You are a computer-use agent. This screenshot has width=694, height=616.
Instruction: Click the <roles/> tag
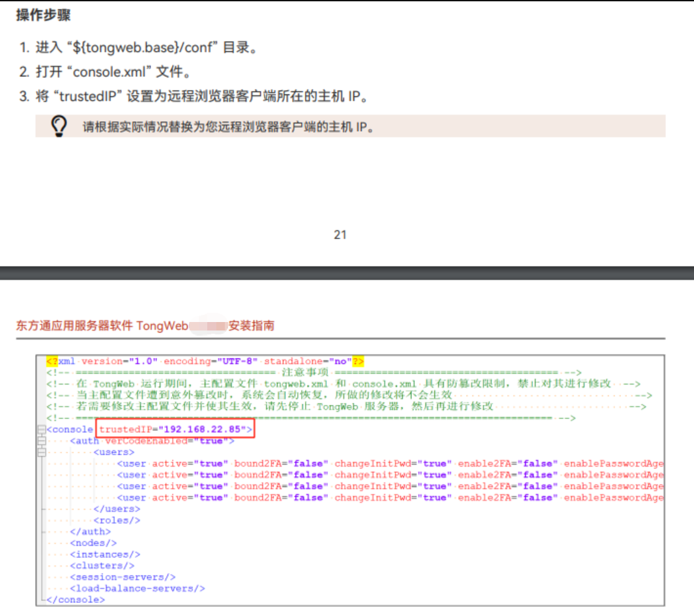(x=117, y=520)
